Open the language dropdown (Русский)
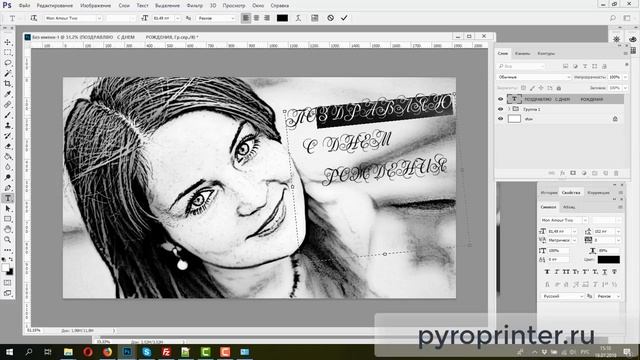This screenshot has height=360, width=640. click(x=562, y=296)
